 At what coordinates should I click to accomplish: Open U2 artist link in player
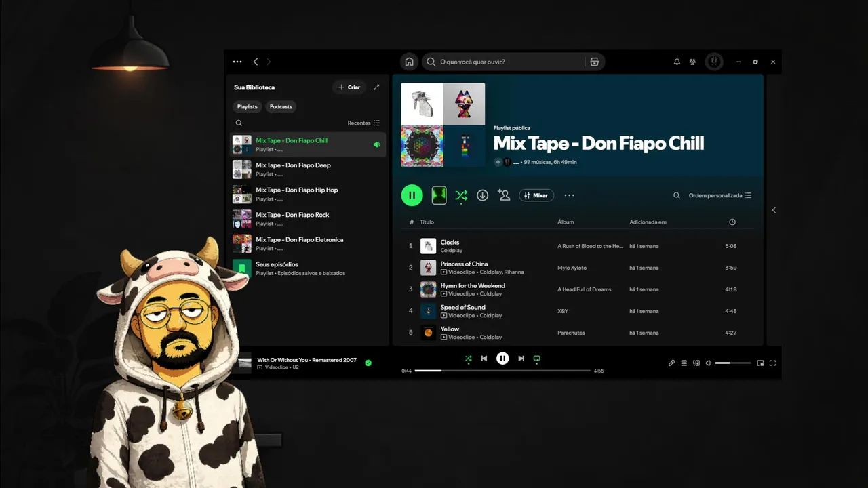(296, 367)
